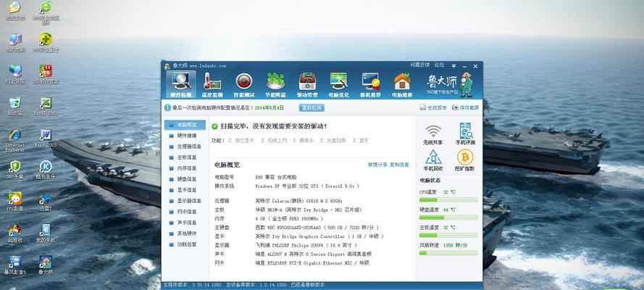Click the 网上邻居 desktop icon
This screenshot has height=290, width=644.
15,75
